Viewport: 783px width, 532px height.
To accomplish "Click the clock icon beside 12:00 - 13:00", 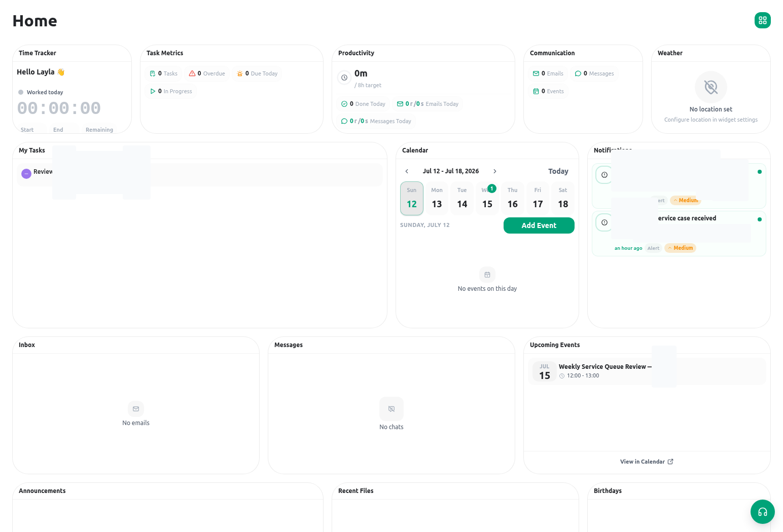I will click(x=562, y=376).
